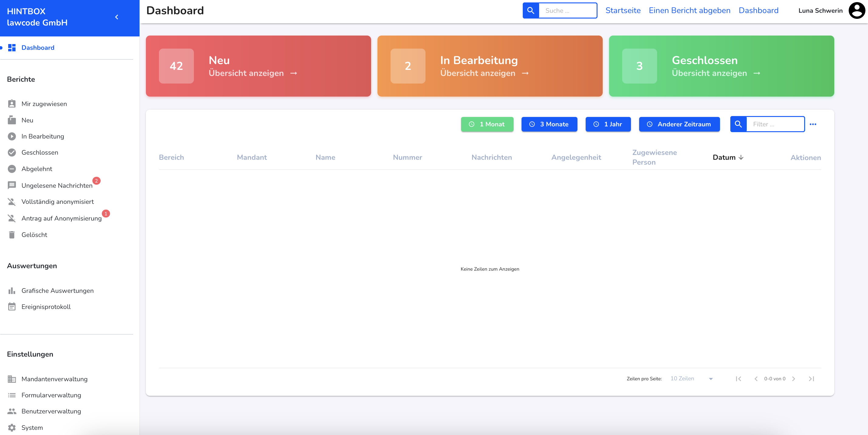Open the rows per page dropdown
The image size is (868, 435).
[x=692, y=379]
